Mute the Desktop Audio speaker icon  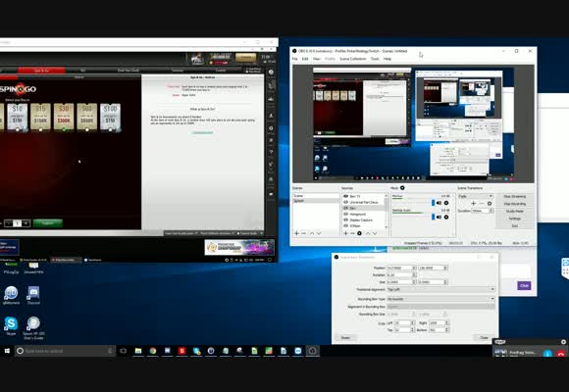click(x=439, y=217)
